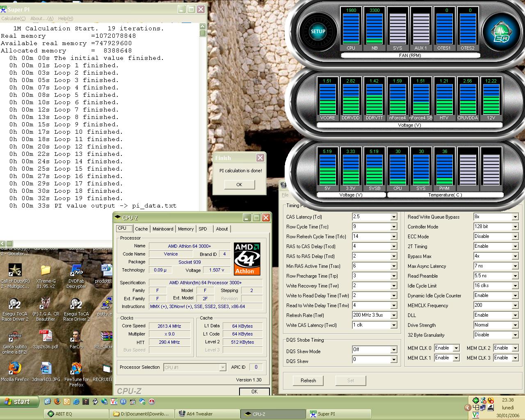Image resolution: width=525 pixels, height=420 pixels.
Task: Open D:\Documenti folder taskbar button
Action: pos(142,414)
